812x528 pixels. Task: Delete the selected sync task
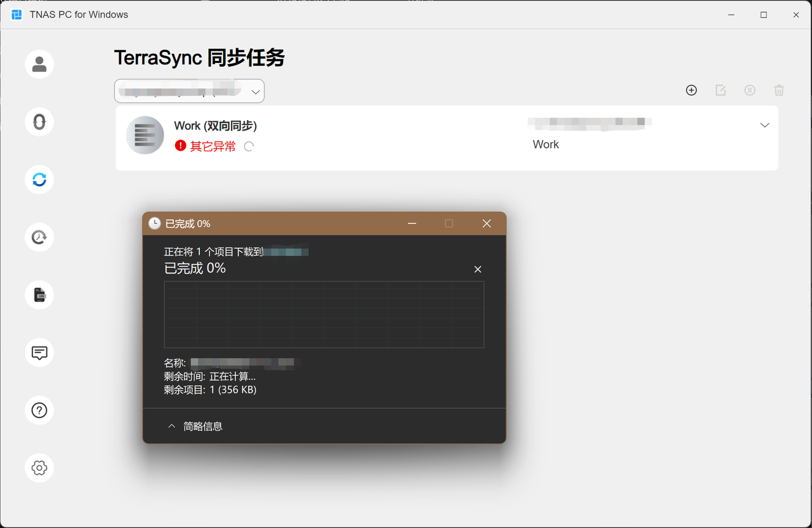[x=779, y=90]
